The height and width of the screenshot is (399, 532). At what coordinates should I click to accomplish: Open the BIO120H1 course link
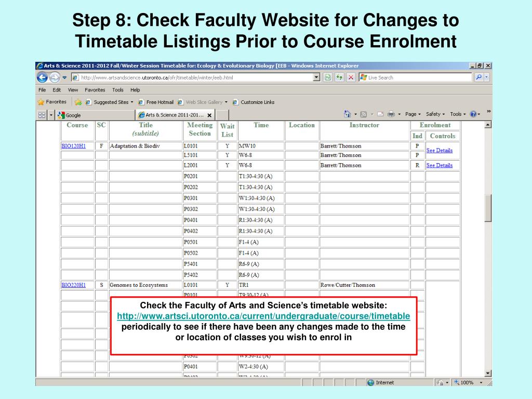click(x=73, y=146)
